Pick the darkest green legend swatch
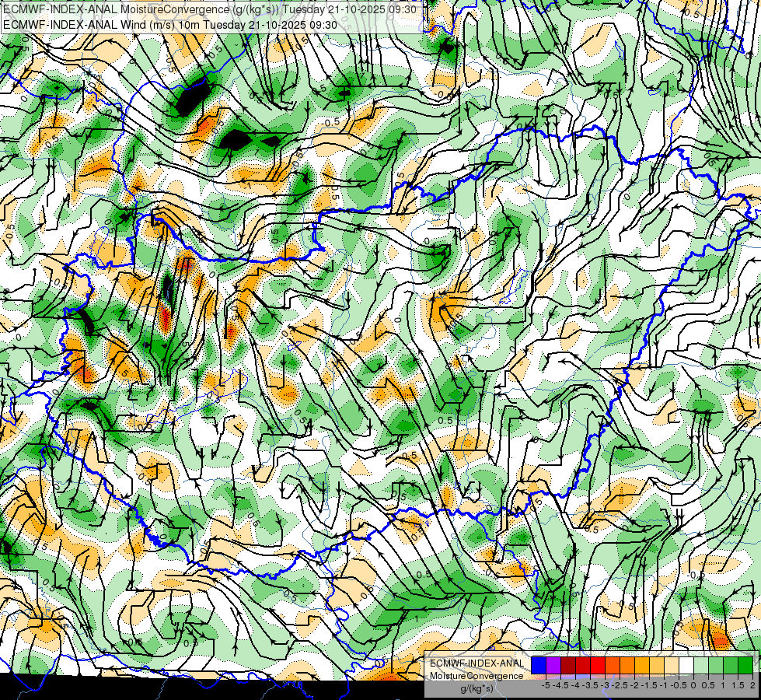 click(745, 665)
